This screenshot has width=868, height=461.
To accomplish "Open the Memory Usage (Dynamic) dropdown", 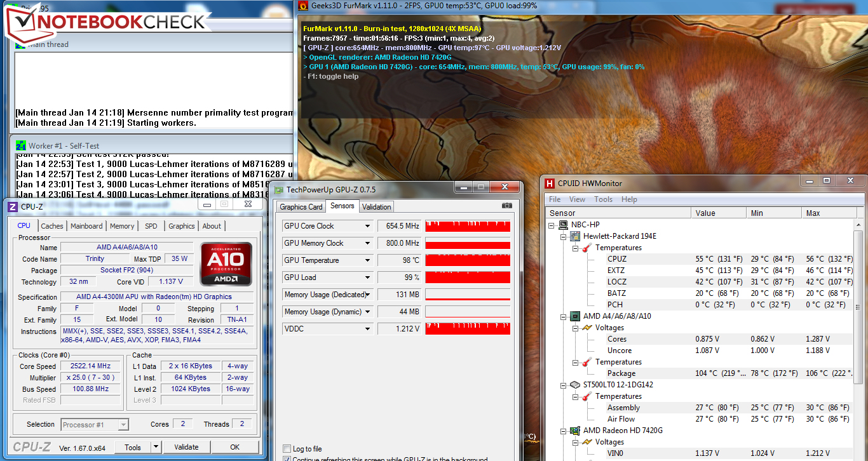I will 367,312.
